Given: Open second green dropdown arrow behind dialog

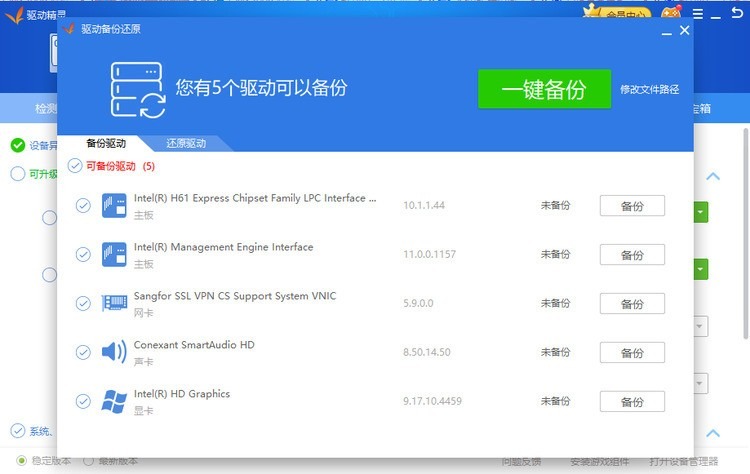Looking at the screenshot, I should [x=701, y=269].
